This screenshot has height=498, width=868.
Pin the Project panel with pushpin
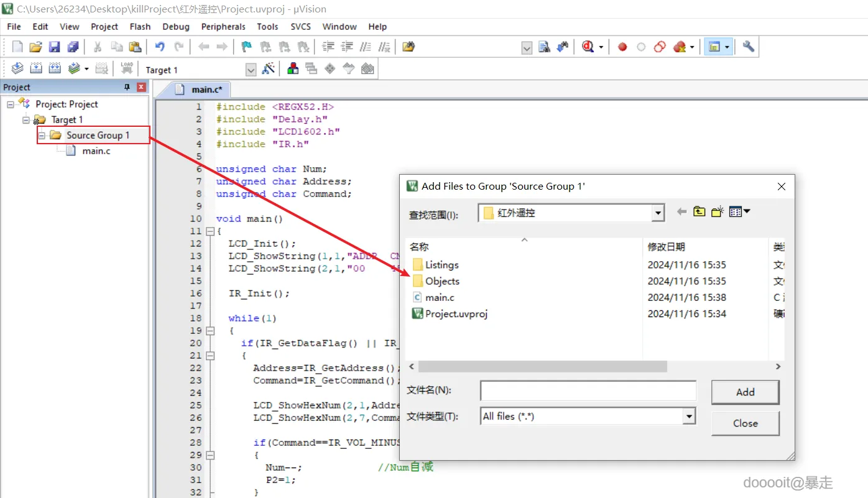click(127, 87)
